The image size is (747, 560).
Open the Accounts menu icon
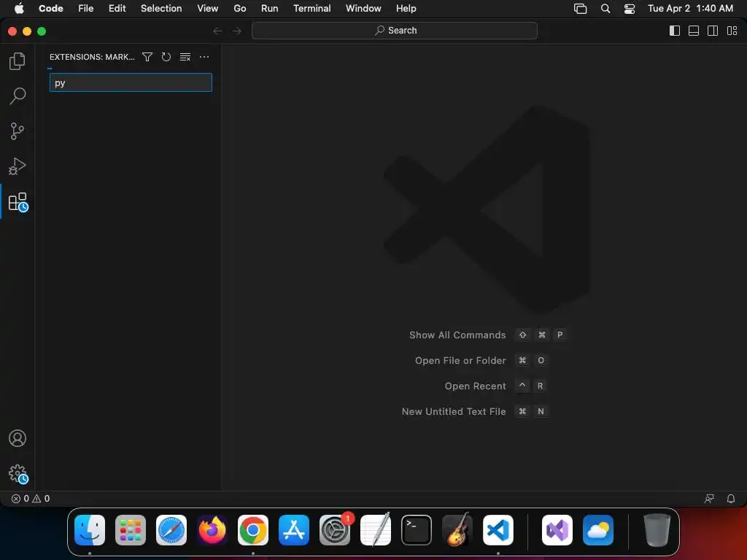pos(18,438)
